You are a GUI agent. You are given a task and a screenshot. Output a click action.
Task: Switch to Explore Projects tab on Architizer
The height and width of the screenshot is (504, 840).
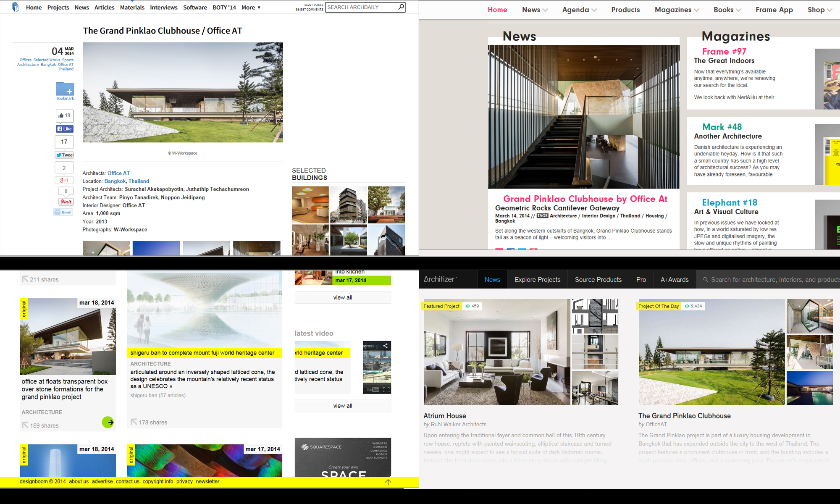pyautogui.click(x=537, y=279)
